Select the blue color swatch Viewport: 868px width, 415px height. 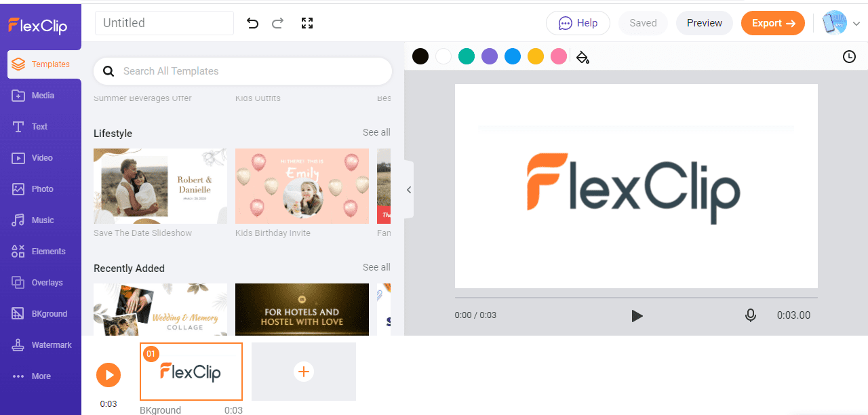pyautogui.click(x=513, y=56)
